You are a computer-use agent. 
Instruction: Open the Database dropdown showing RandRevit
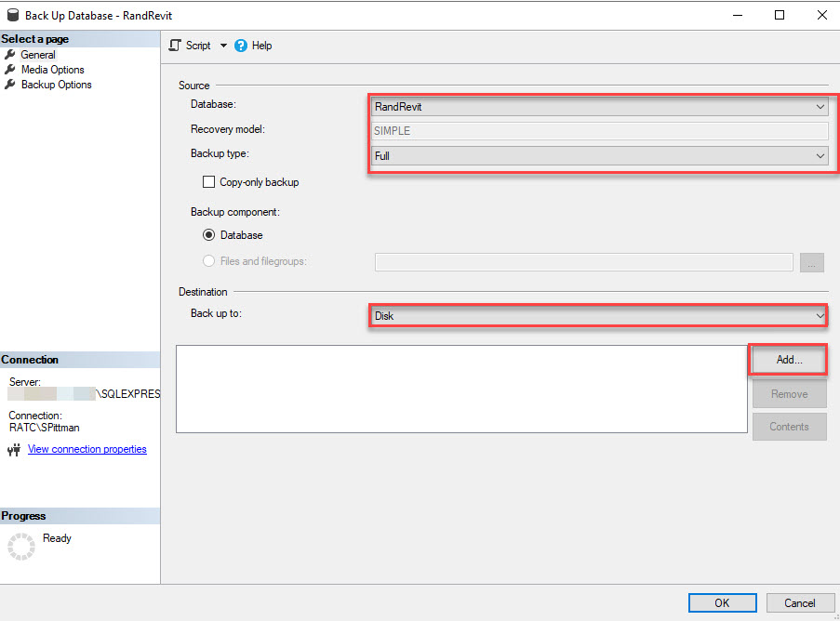[599, 107]
